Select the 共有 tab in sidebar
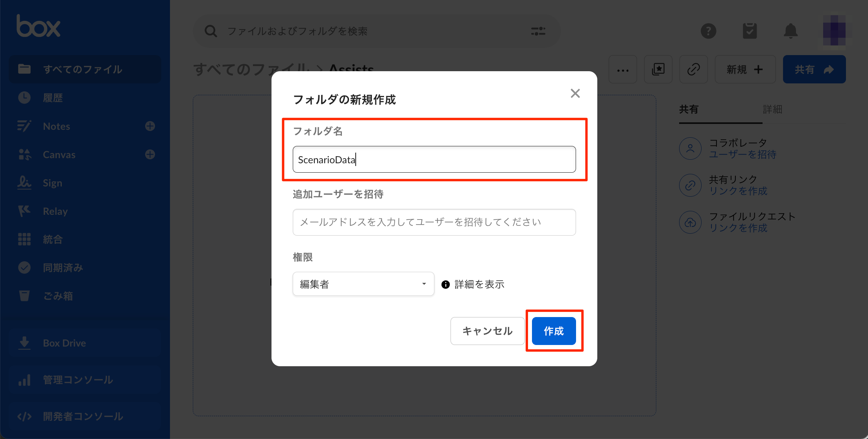This screenshot has width=868, height=439. click(689, 109)
